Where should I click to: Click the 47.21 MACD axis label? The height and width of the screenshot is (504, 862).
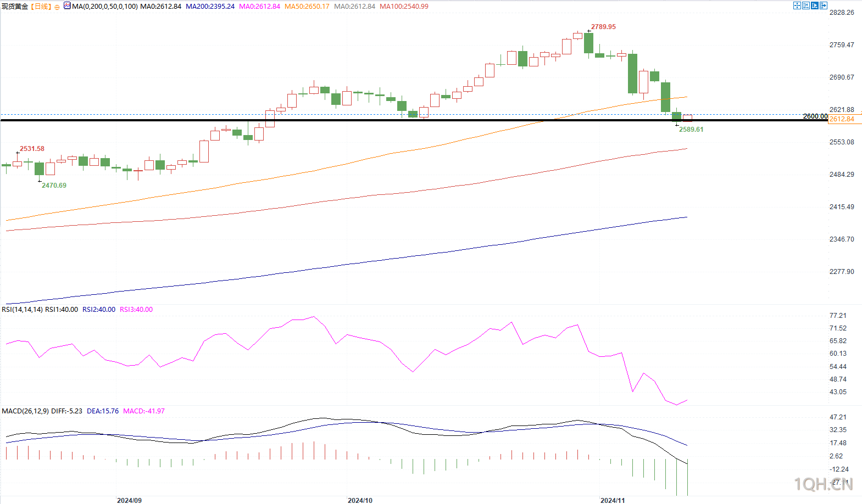838,417
